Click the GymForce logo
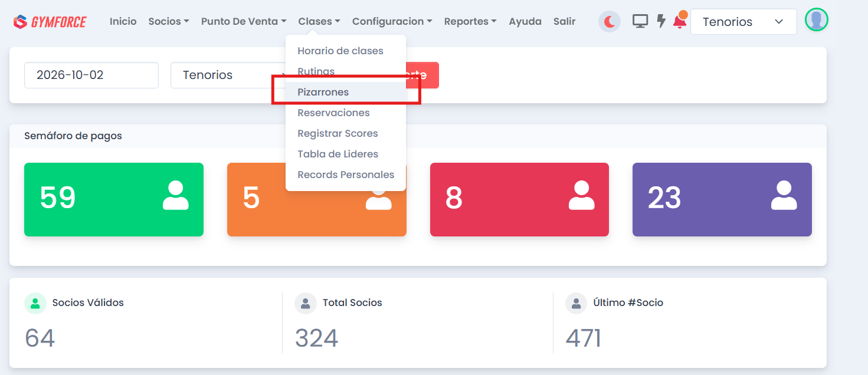The width and height of the screenshot is (868, 375). (x=50, y=22)
